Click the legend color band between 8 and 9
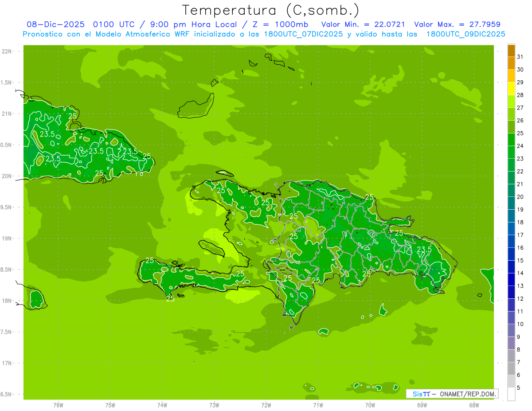The width and height of the screenshot is (532, 411). tap(511, 343)
